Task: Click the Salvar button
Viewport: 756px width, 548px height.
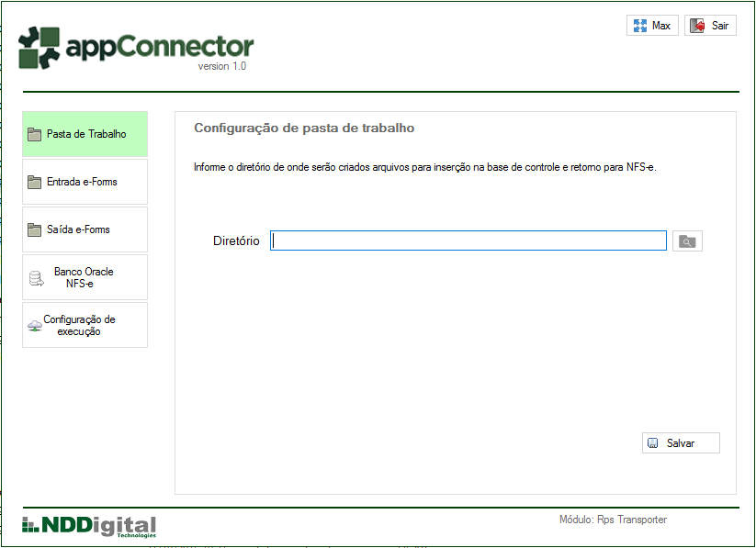Action: coord(681,443)
